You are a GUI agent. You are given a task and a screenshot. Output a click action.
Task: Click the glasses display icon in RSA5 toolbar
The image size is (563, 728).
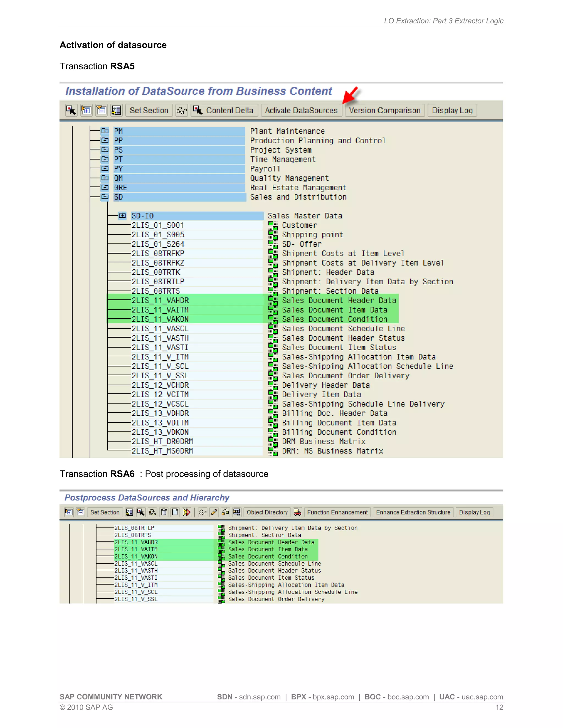click(x=182, y=110)
